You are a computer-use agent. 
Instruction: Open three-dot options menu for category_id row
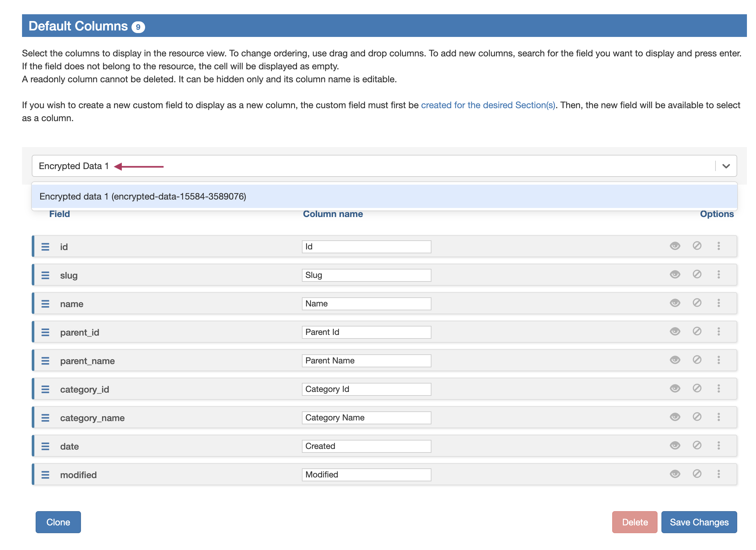(x=719, y=389)
